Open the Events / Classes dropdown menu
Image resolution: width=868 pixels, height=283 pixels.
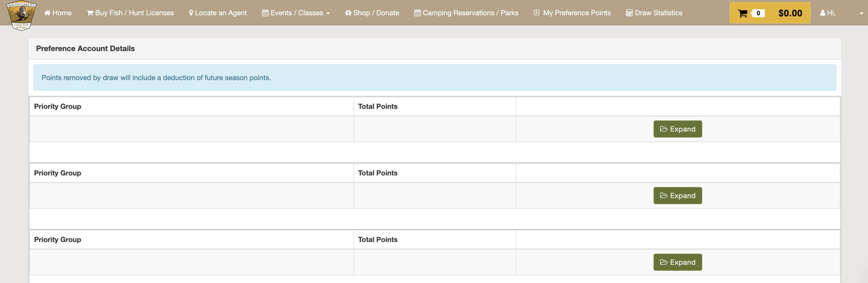pyautogui.click(x=296, y=13)
